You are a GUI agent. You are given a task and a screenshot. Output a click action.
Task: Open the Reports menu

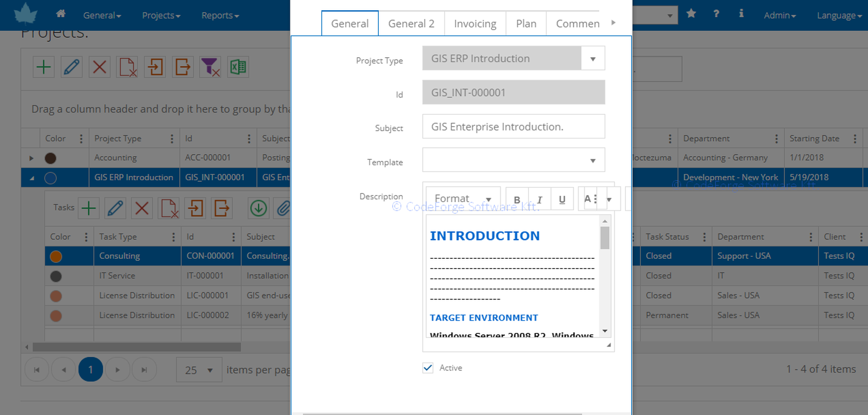tap(220, 15)
